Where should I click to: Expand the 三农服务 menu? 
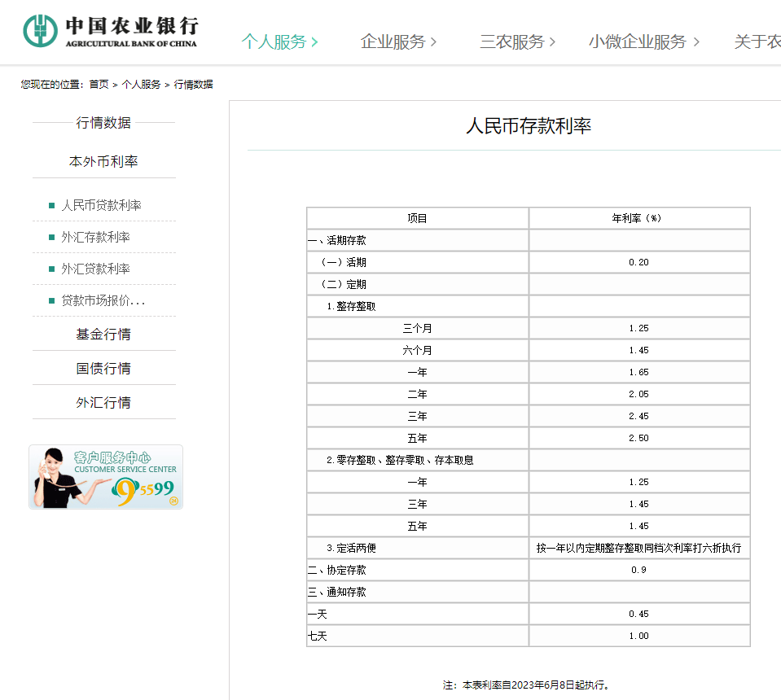coord(517,42)
